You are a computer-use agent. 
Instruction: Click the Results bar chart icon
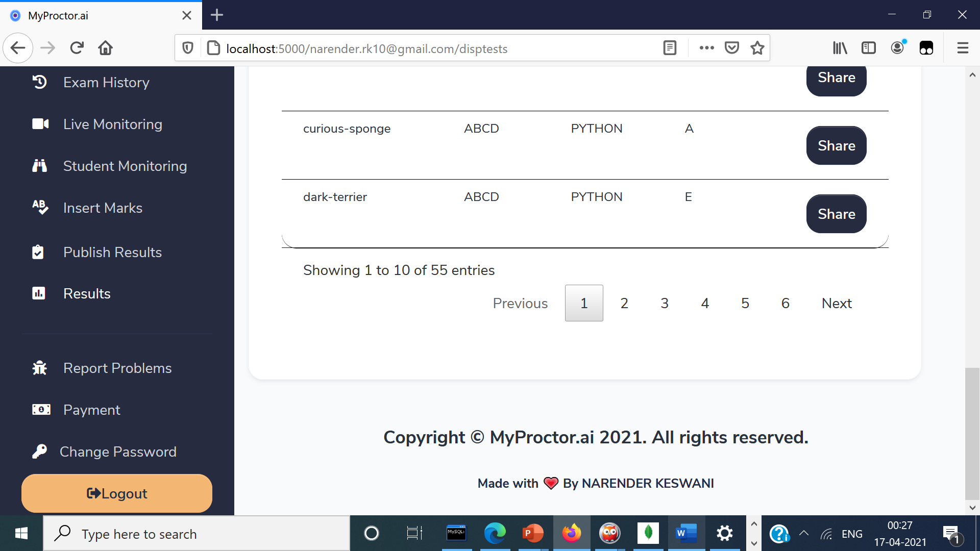tap(39, 293)
